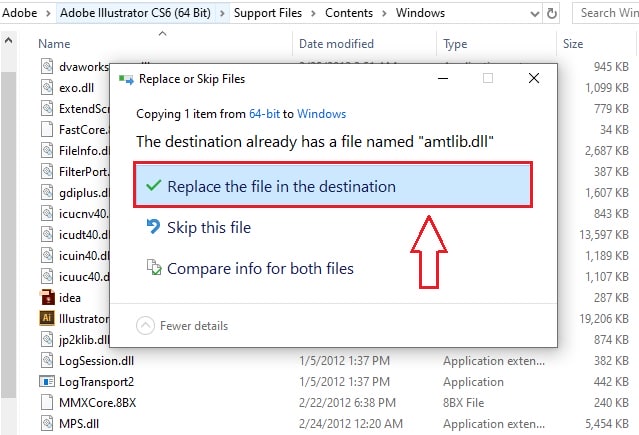
Task: Click the green checkmark replace icon
Action: point(154,185)
